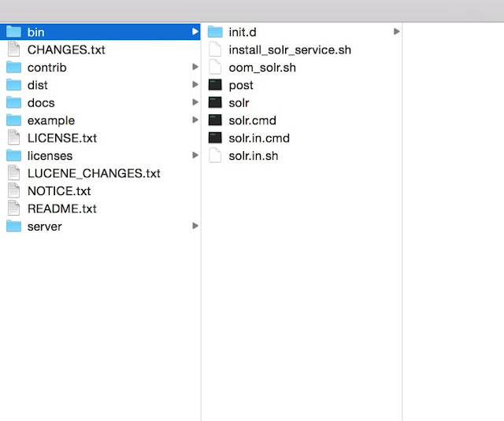The width and height of the screenshot is (504, 421).
Task: Expand the dist folder arrow
Action: (x=195, y=84)
